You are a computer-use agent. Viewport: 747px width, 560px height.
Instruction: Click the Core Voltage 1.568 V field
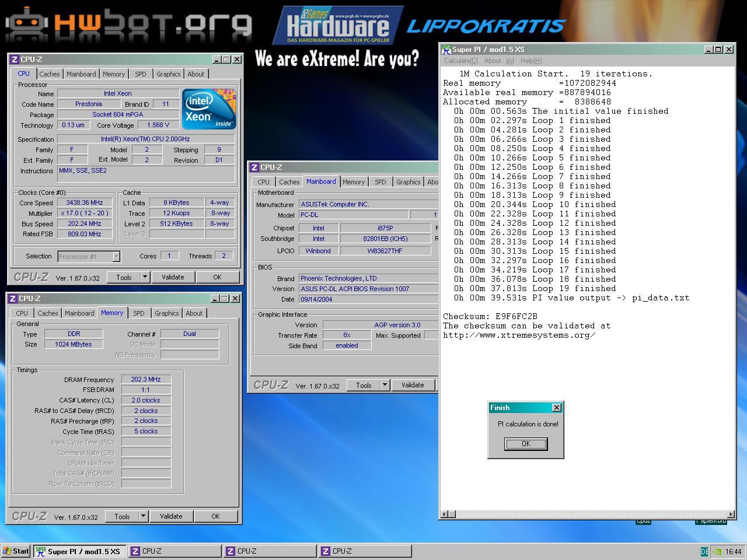pos(158,125)
